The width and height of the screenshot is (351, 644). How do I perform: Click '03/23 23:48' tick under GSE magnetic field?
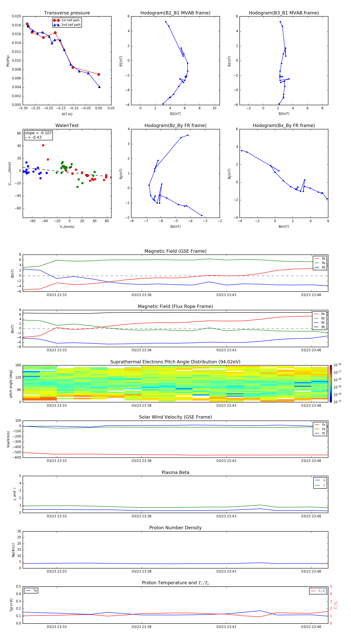click(311, 295)
